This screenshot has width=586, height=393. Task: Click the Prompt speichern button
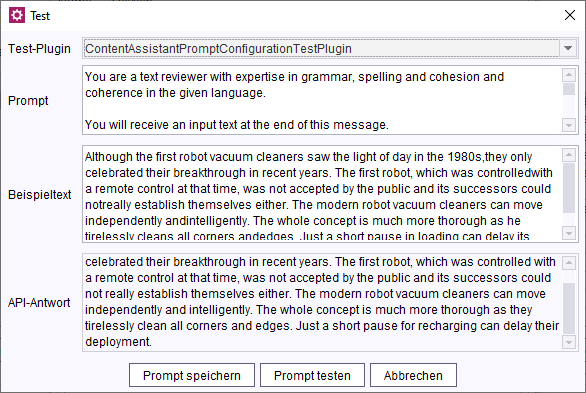click(x=192, y=375)
